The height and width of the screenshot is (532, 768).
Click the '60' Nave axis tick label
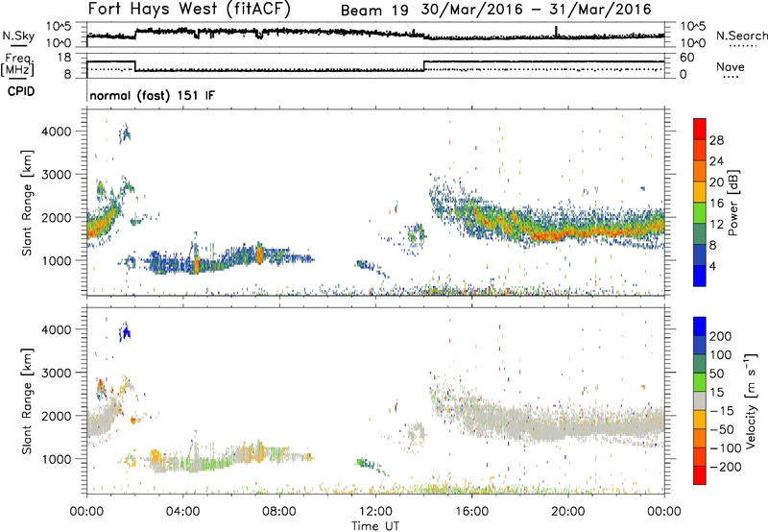pyautogui.click(x=687, y=58)
